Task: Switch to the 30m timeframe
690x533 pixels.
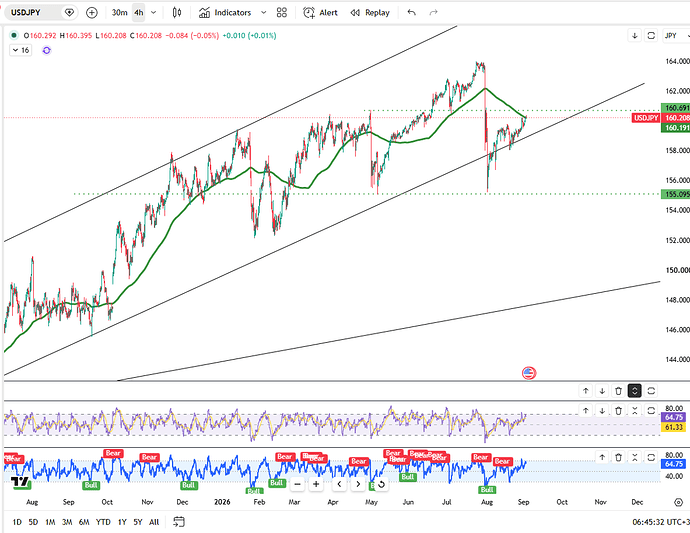Action: tap(119, 12)
